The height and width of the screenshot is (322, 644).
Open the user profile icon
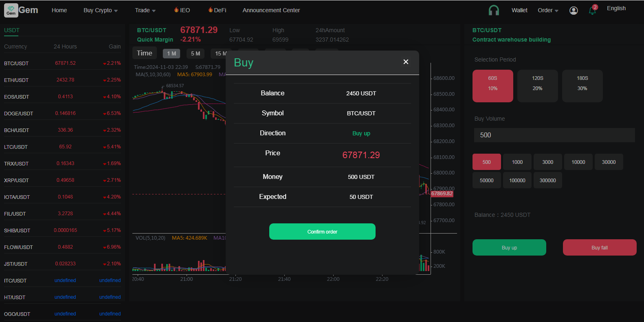574,11
